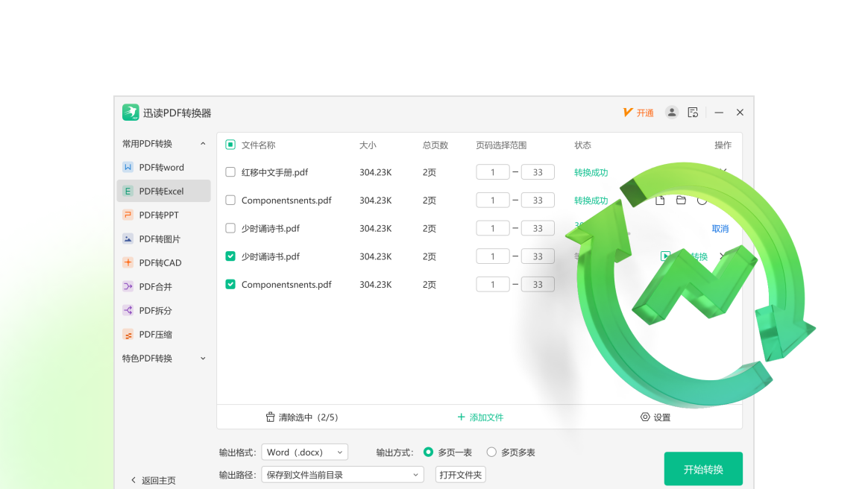Open the 输出路径 保存到文件当前目录 dropdown

click(x=343, y=475)
